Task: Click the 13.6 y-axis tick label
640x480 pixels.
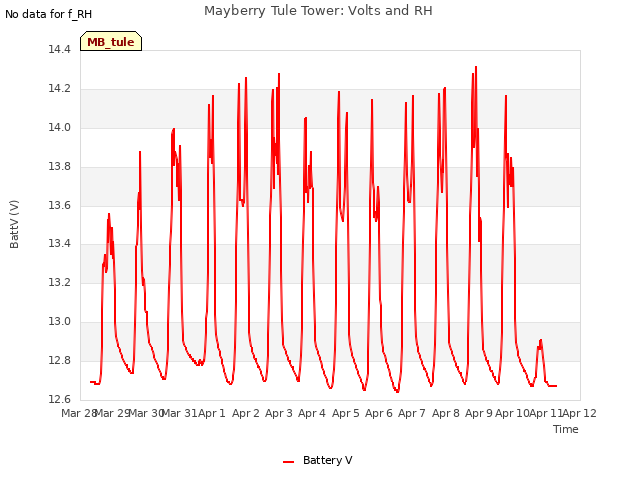Action: point(59,205)
